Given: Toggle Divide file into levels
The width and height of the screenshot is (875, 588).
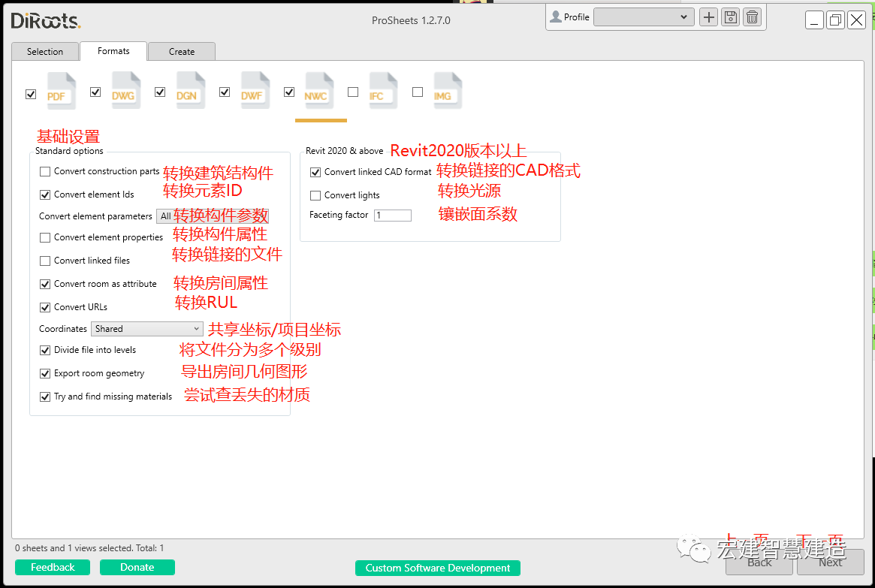Looking at the screenshot, I should coord(45,351).
